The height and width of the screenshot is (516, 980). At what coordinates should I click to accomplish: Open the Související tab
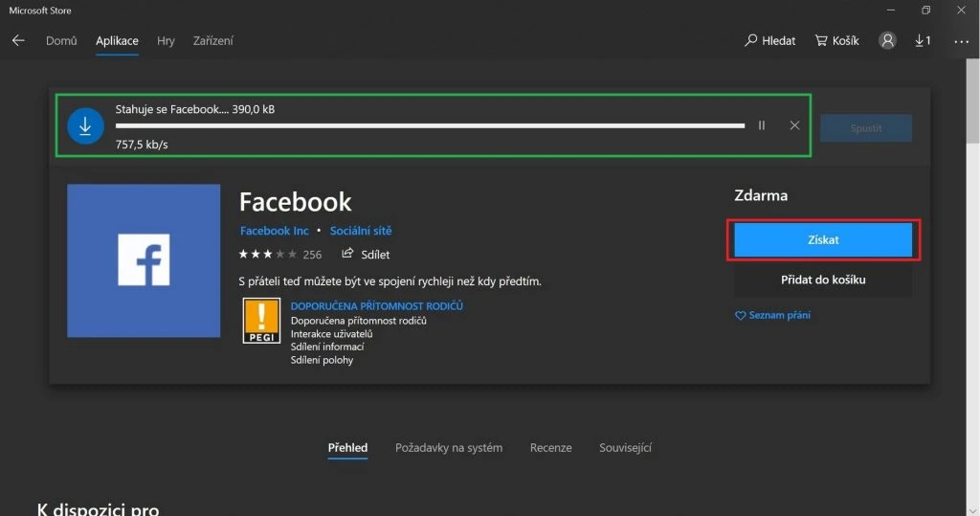pyautogui.click(x=625, y=448)
